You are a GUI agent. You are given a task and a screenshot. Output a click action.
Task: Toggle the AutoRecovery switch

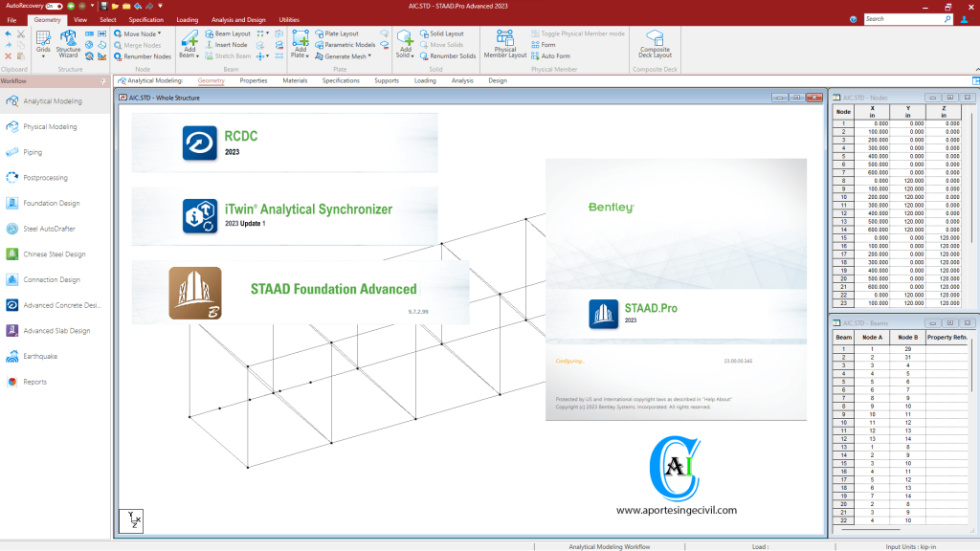53,6
